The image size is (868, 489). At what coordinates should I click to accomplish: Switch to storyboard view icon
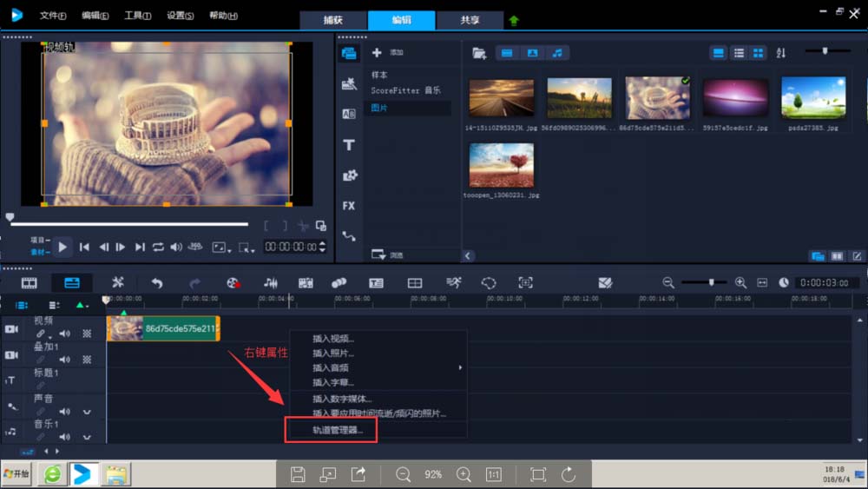pyautogui.click(x=30, y=283)
